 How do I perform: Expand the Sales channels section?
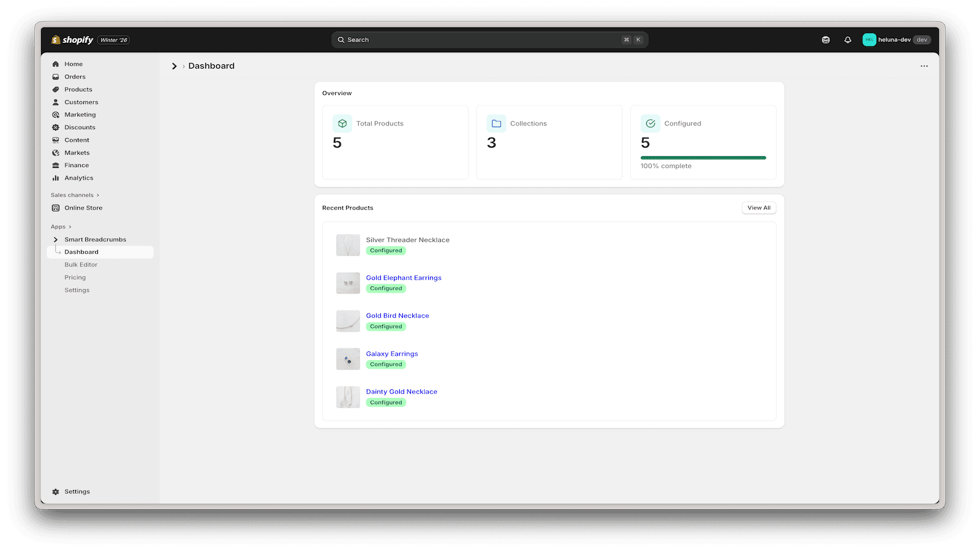click(x=98, y=195)
